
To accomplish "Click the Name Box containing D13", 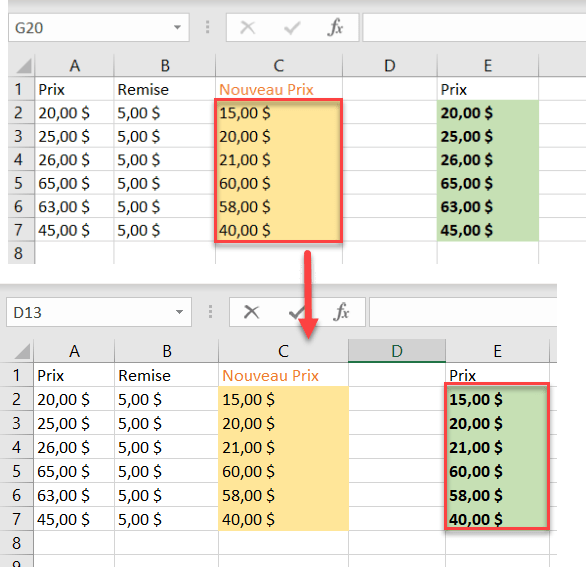I will point(99,312).
